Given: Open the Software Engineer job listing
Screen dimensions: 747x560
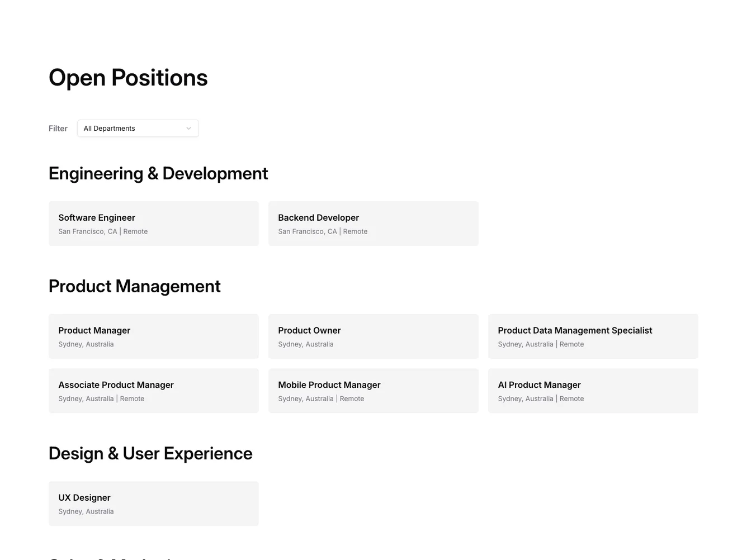Looking at the screenshot, I should click(153, 223).
